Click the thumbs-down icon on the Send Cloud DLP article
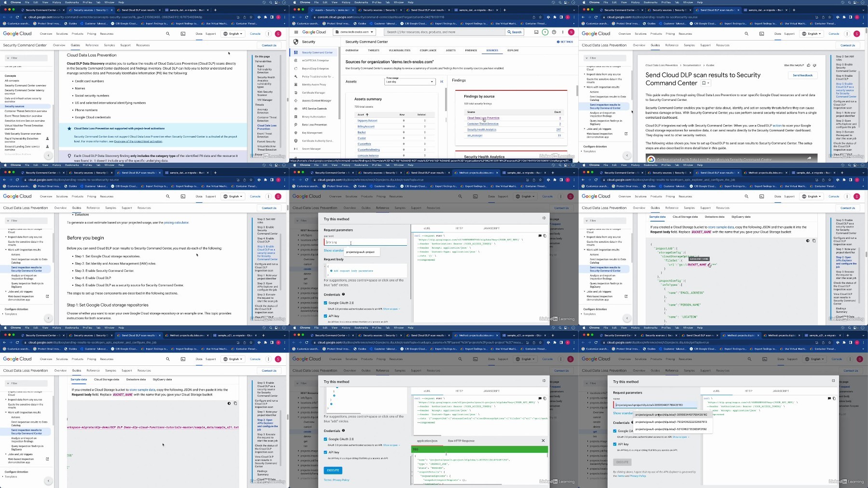 pyautogui.click(x=815, y=65)
